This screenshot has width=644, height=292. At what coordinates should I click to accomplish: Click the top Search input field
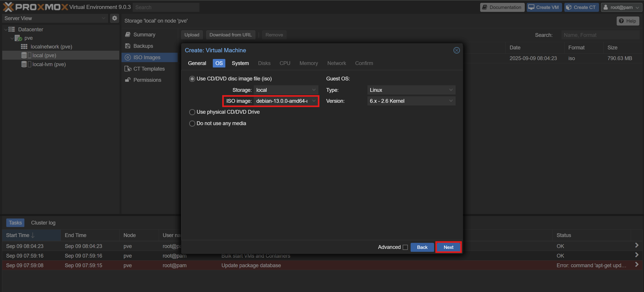(x=166, y=7)
